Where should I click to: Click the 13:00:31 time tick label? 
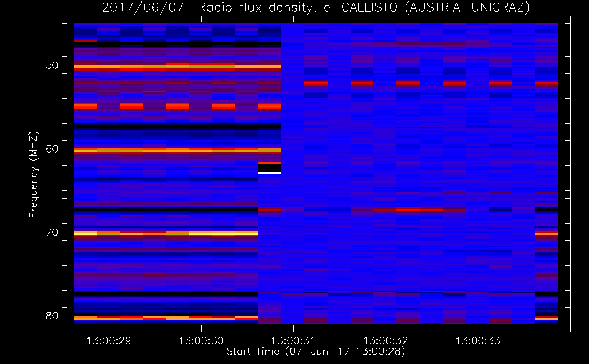[293, 341]
